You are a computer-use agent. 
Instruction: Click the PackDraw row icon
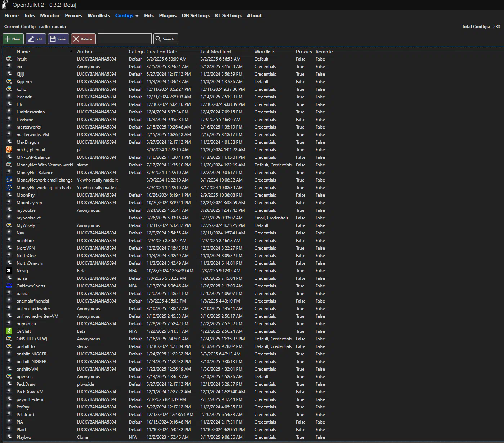pyautogui.click(x=9, y=384)
